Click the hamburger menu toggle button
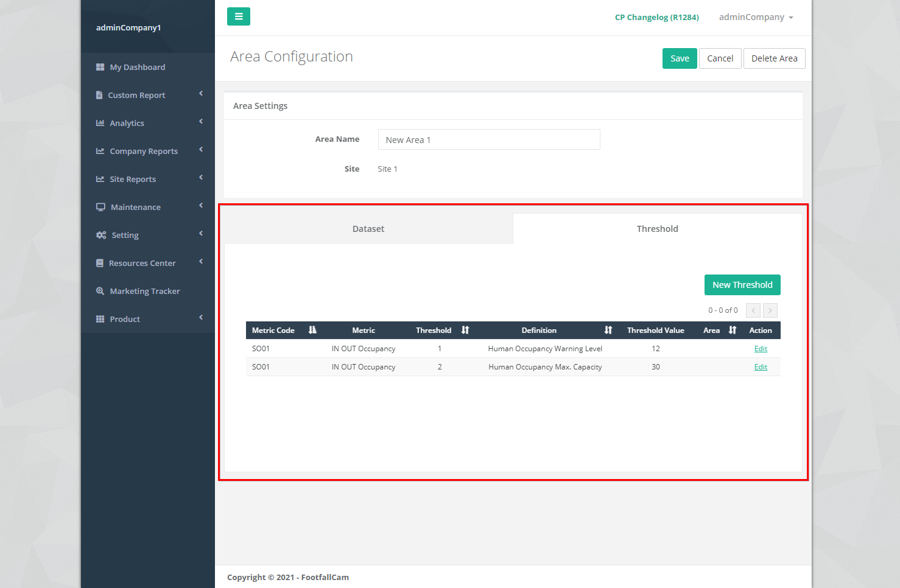900x588 pixels. pyautogui.click(x=238, y=16)
